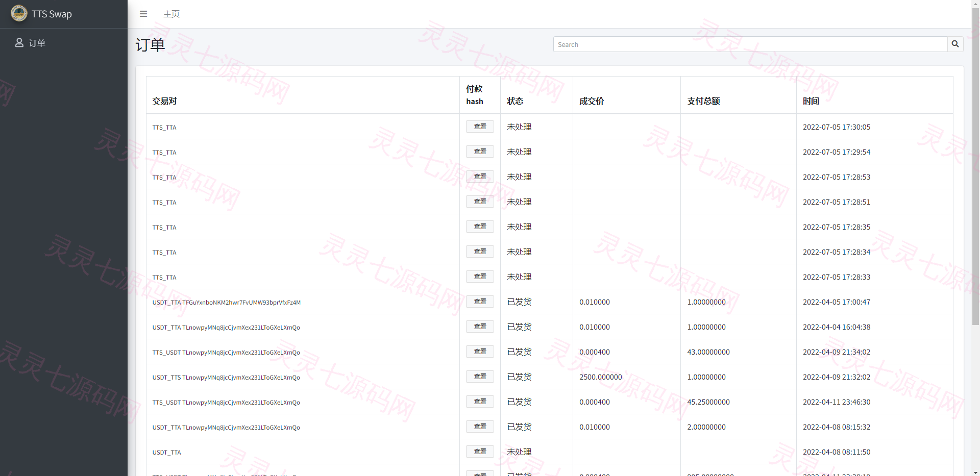
Task: Click the 订单 page heading
Action: click(150, 45)
